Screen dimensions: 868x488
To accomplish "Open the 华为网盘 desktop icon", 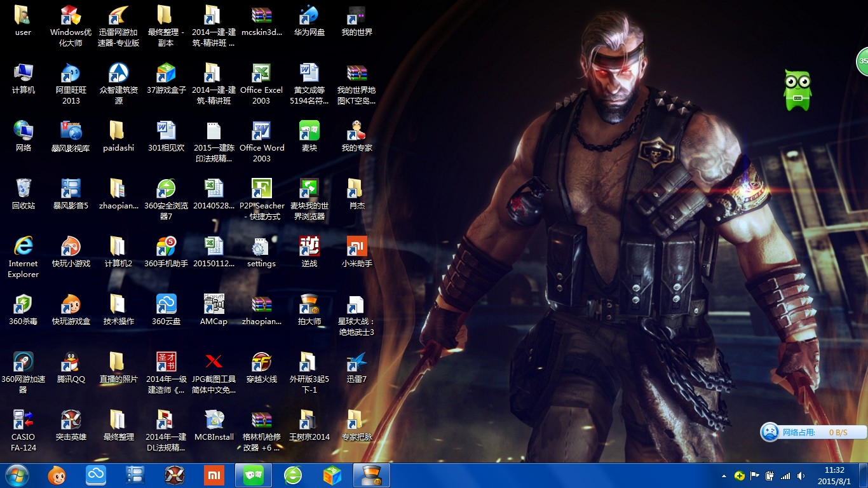I will [x=309, y=21].
